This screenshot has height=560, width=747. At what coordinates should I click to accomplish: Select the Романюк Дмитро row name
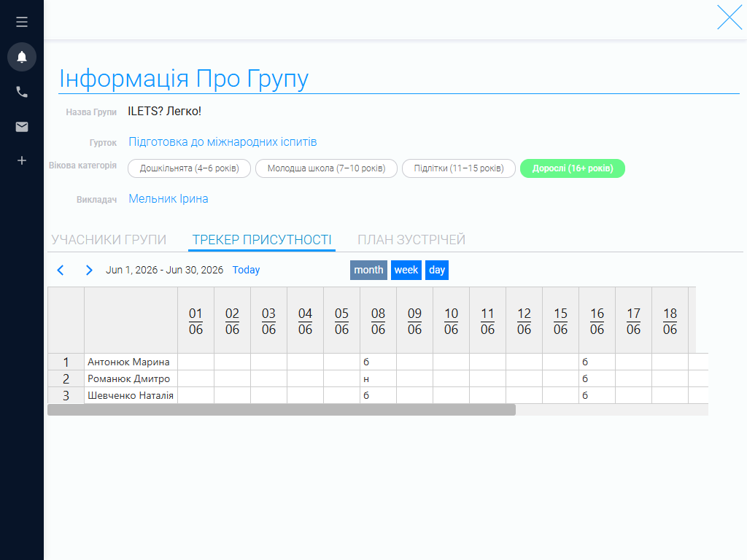tap(131, 378)
